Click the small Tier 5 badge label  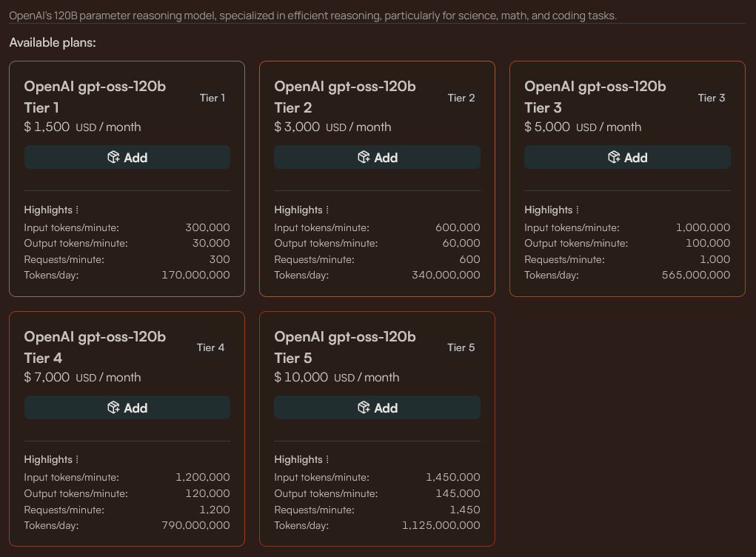click(461, 347)
